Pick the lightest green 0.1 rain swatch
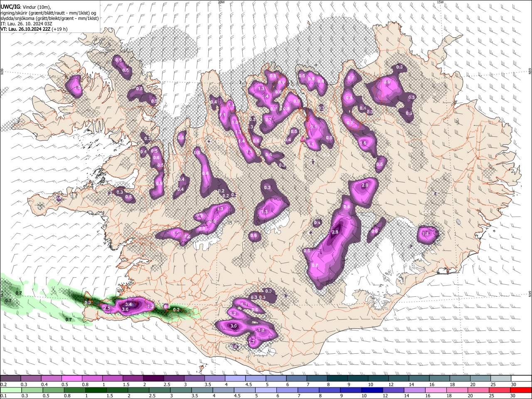 [x=10, y=390]
